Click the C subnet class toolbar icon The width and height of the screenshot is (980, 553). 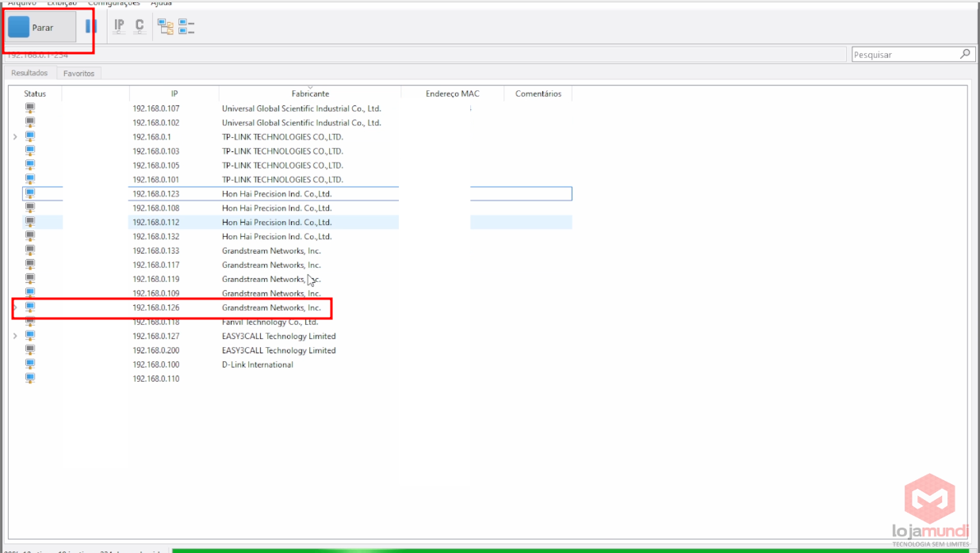pos(140,26)
